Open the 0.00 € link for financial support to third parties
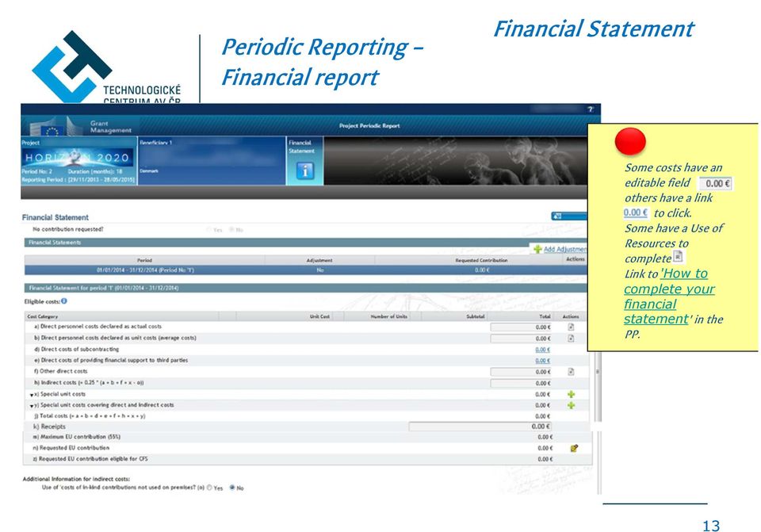The image size is (761, 532). [x=542, y=361]
